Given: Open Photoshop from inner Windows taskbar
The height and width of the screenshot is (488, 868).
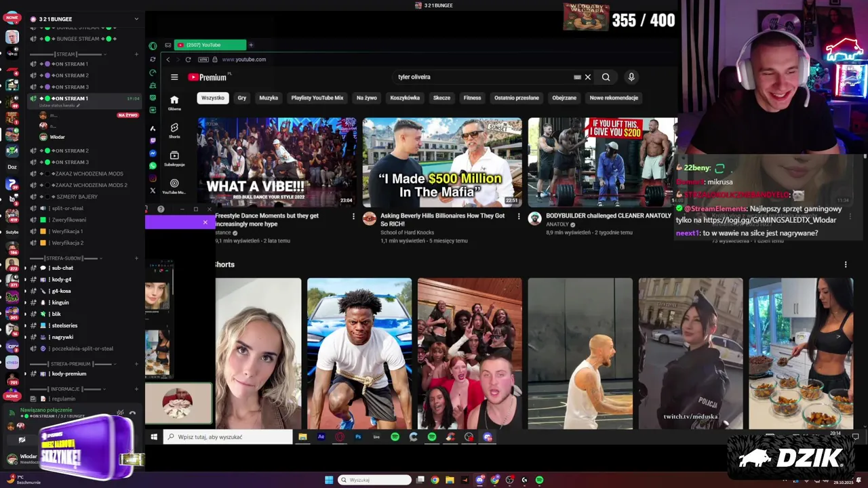Looking at the screenshot, I should pyautogui.click(x=358, y=437).
